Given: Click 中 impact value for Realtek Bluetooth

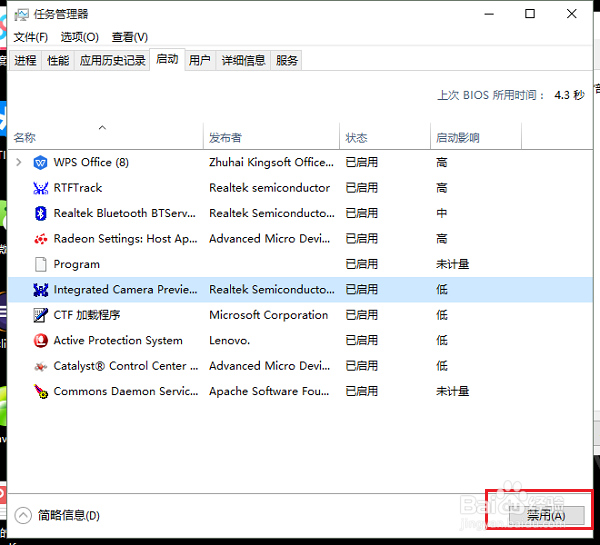Looking at the screenshot, I should click(442, 213).
